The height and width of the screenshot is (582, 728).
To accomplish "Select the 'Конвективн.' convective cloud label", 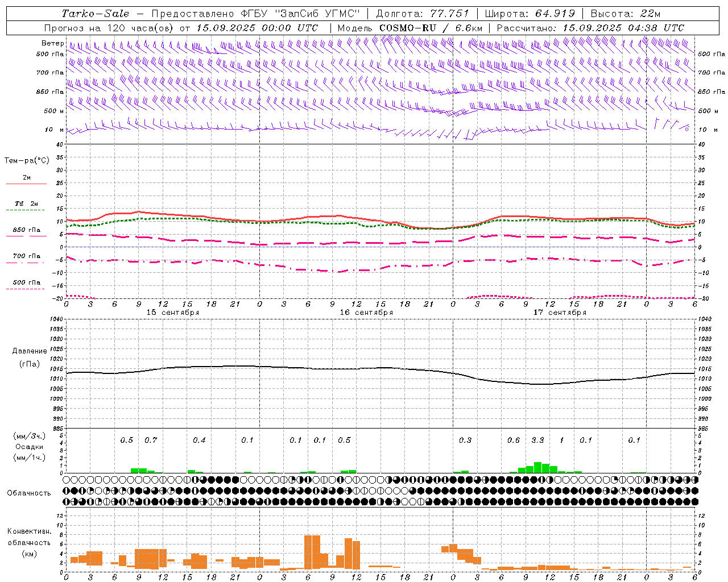I will pos(29,531).
